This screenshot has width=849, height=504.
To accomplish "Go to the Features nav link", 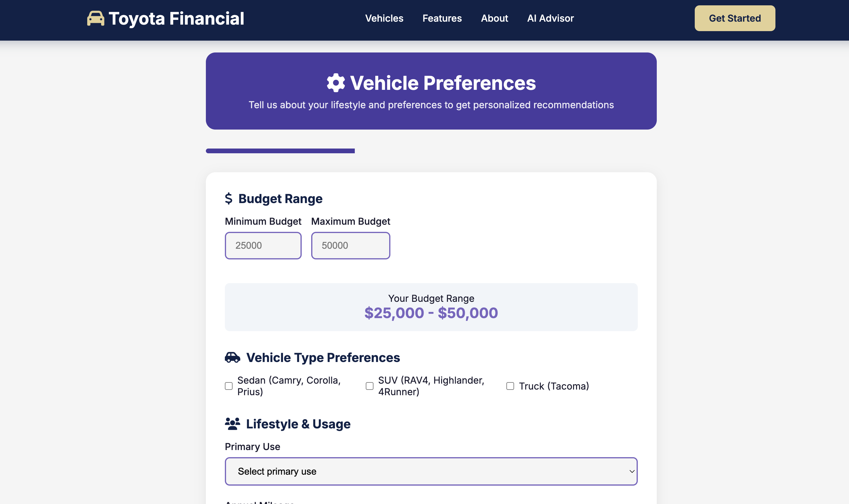I will coord(442,18).
